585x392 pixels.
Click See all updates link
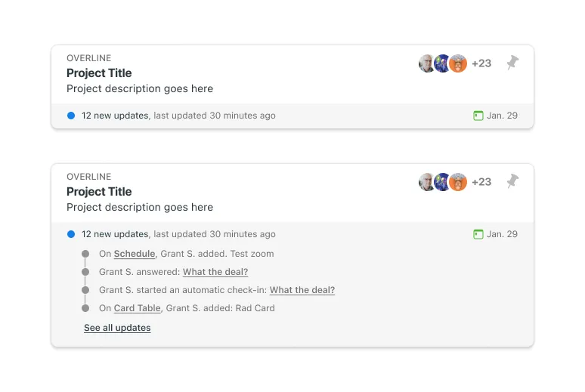(117, 328)
